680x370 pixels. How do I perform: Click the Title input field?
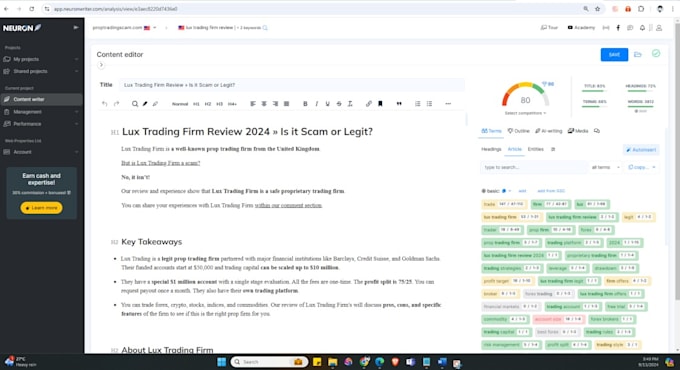[x=291, y=85]
